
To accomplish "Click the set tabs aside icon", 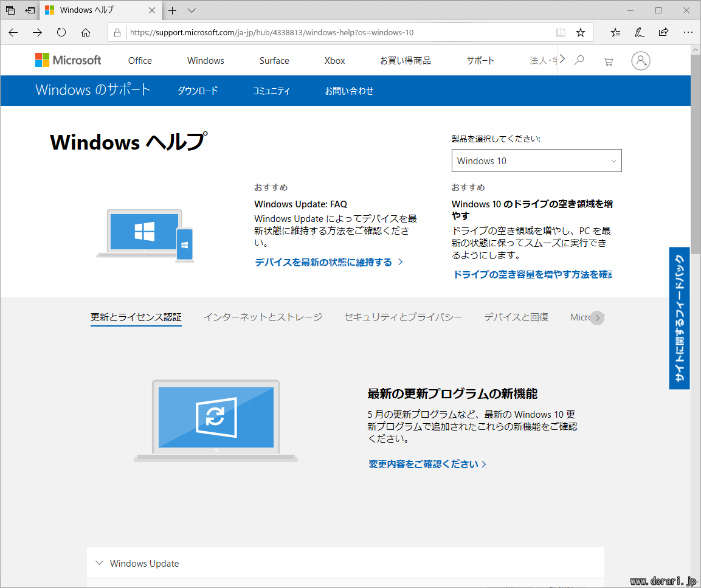I will click(x=30, y=10).
